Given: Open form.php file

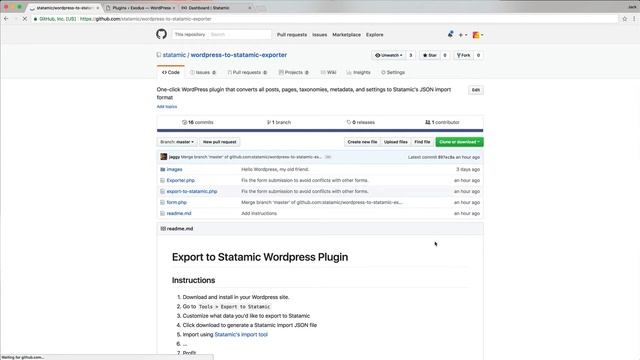Looking at the screenshot, I should (x=176, y=202).
